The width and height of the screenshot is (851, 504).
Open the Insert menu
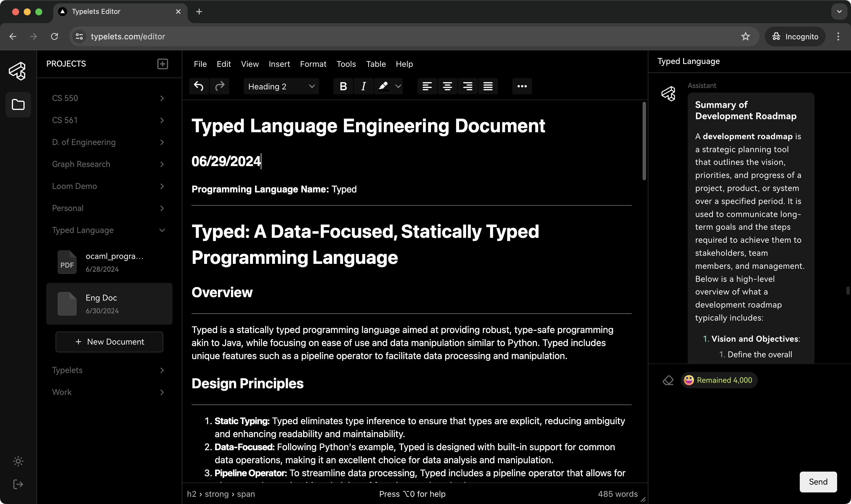coord(279,64)
